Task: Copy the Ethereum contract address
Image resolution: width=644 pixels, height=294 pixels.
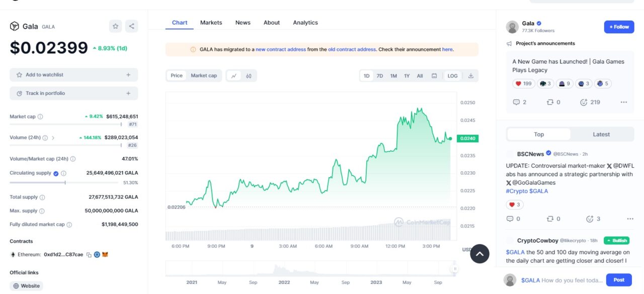Action: pyautogui.click(x=89, y=255)
